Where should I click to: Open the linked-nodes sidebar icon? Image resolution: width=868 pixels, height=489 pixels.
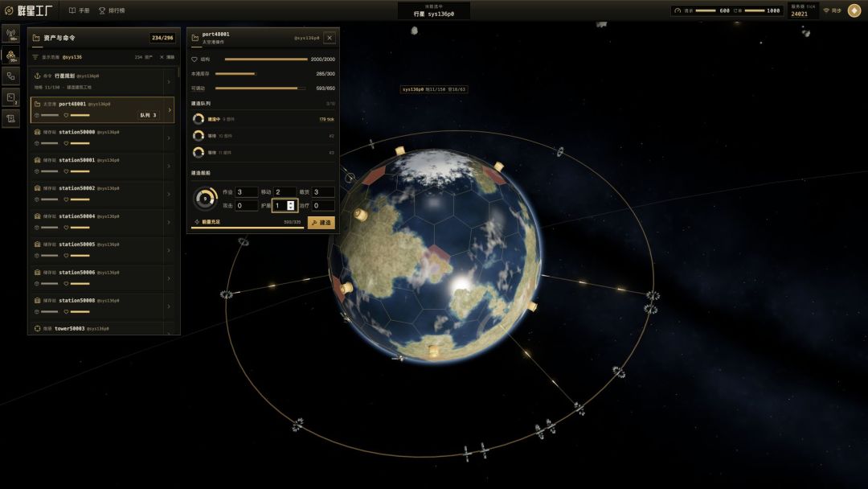point(11,76)
